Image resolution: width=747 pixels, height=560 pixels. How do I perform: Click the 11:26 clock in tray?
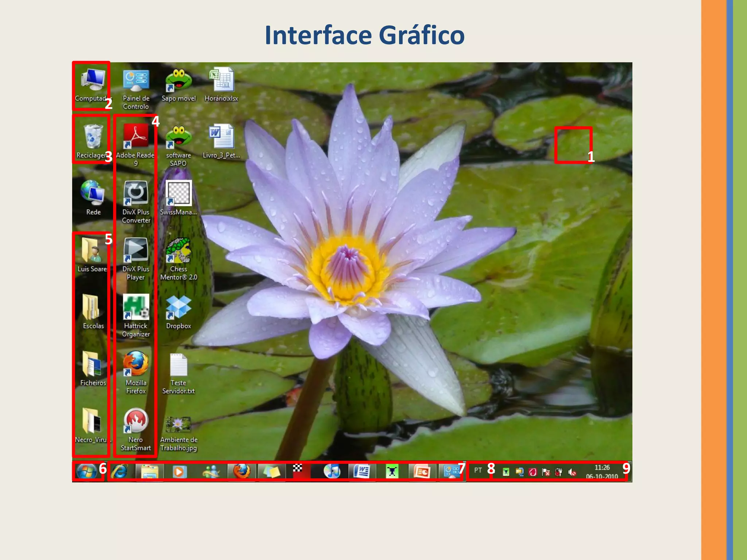click(x=602, y=468)
